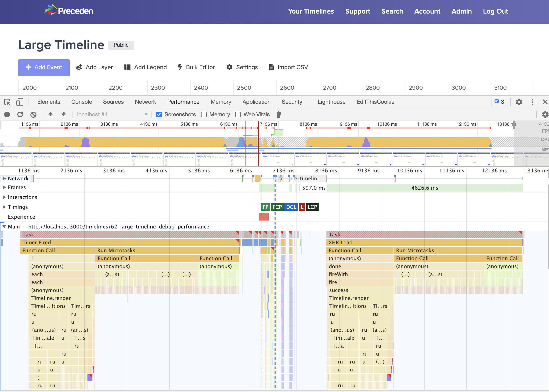Uncheck the Screenshots checkbox
This screenshot has height=392, width=549.
(159, 114)
